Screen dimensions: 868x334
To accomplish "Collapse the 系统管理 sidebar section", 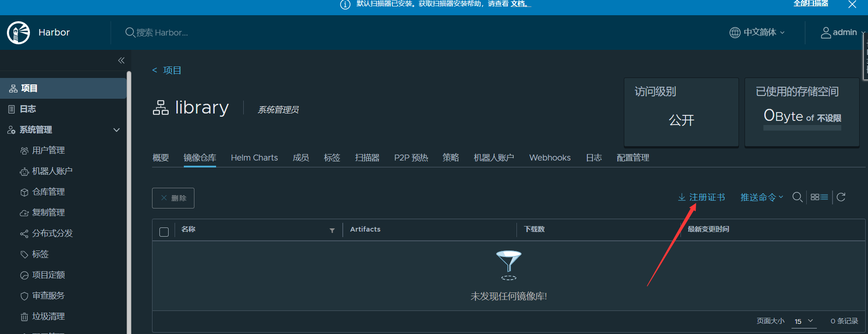I will (117, 130).
